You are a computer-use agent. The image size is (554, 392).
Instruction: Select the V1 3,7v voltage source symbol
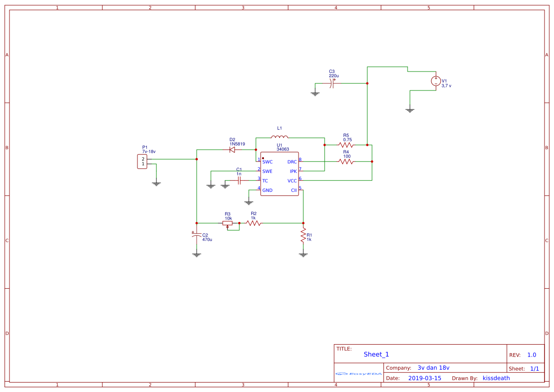tap(436, 81)
